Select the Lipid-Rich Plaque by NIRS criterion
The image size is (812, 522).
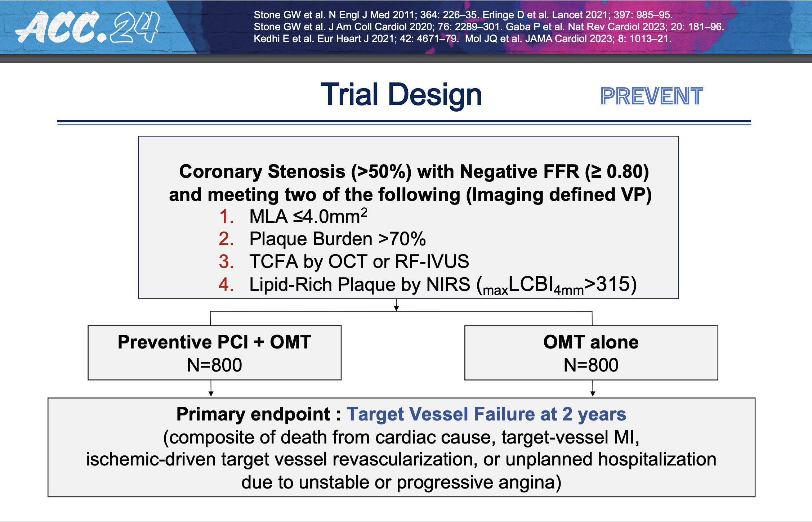point(443,285)
